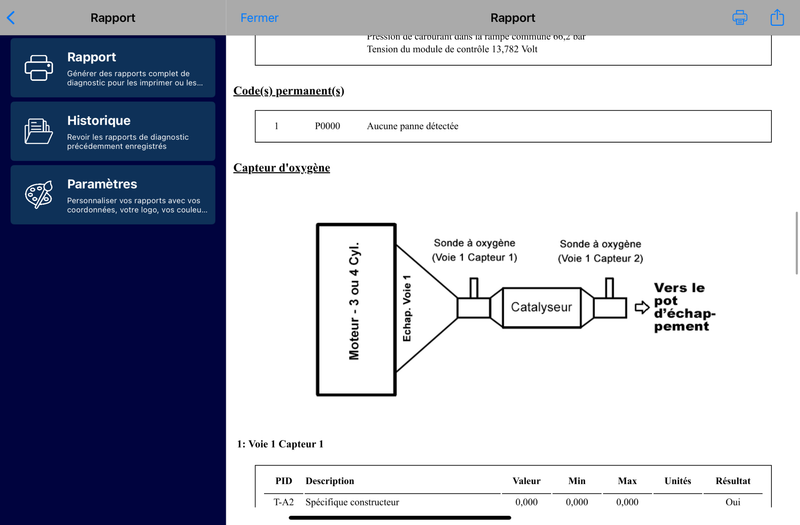800x525 pixels.
Task: Open Historique menu entry title
Action: (98, 121)
